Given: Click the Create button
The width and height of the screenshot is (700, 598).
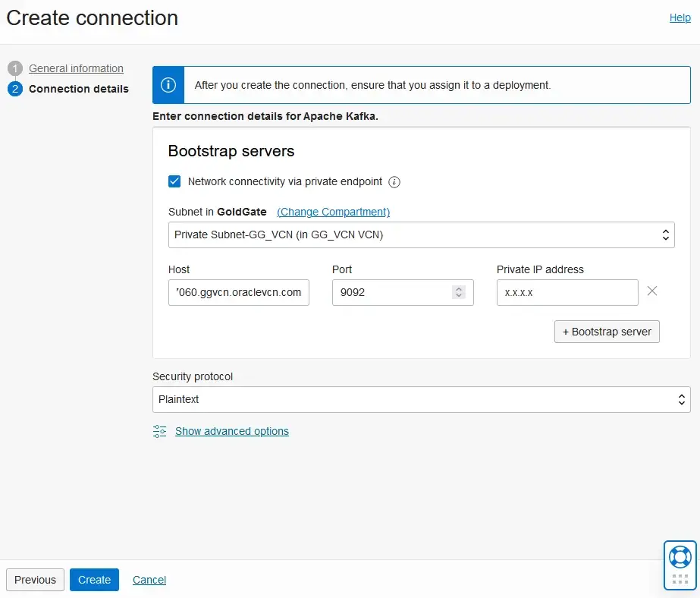Looking at the screenshot, I should coord(94,580).
